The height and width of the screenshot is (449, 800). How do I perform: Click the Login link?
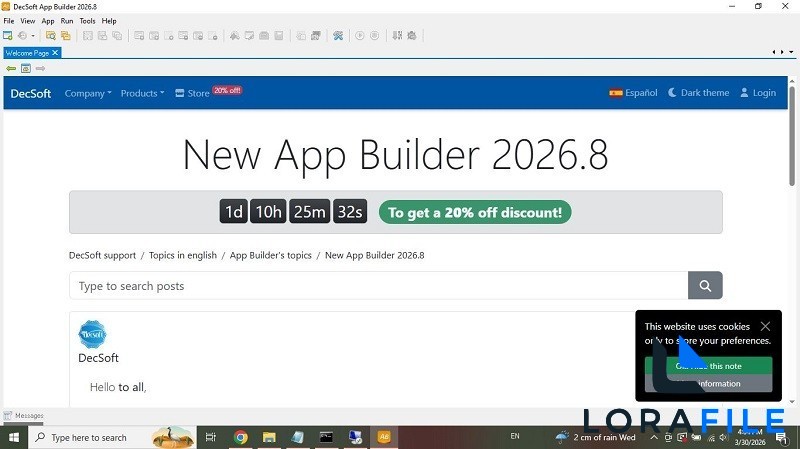[758, 93]
